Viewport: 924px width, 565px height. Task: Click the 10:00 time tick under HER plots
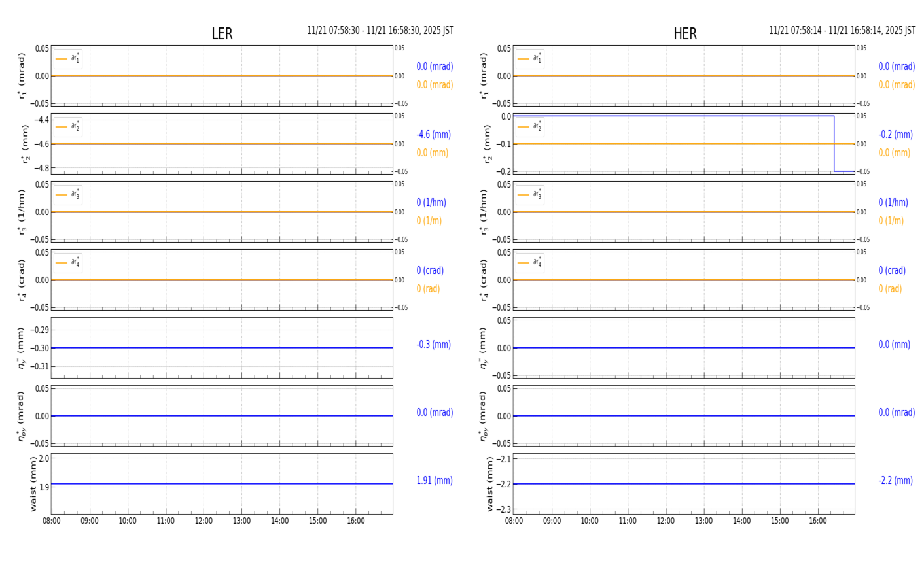[590, 521]
